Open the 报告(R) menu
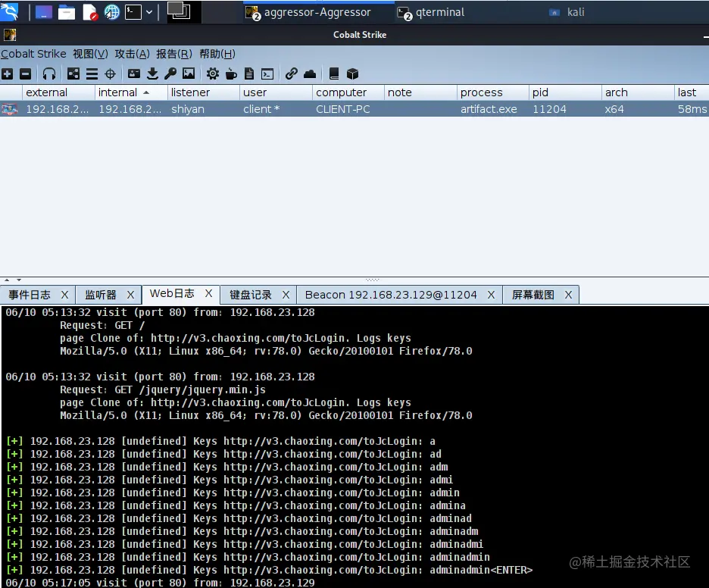 (174, 54)
